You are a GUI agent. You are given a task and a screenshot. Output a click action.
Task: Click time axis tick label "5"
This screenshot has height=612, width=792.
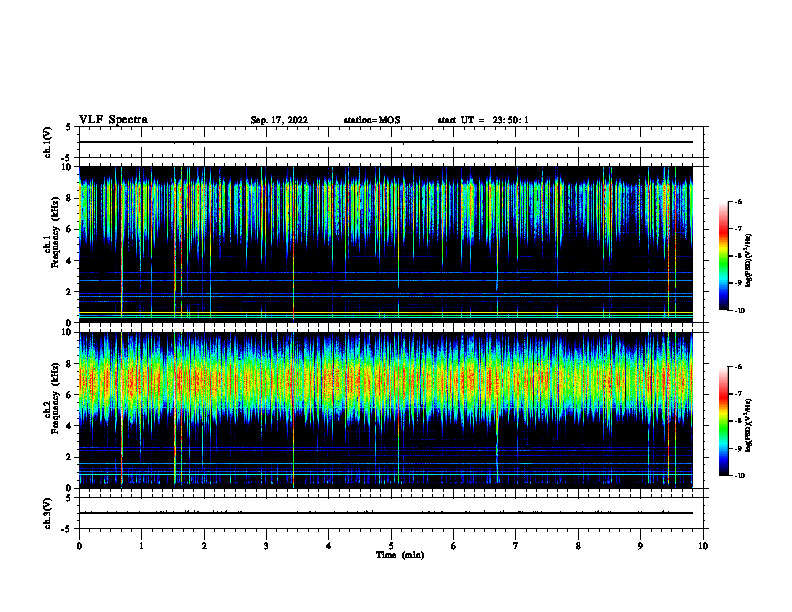(x=391, y=546)
